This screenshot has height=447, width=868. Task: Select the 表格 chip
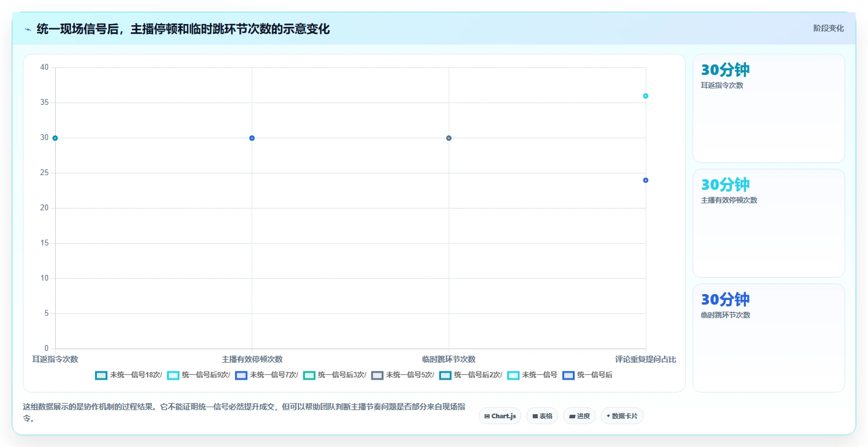(x=542, y=416)
